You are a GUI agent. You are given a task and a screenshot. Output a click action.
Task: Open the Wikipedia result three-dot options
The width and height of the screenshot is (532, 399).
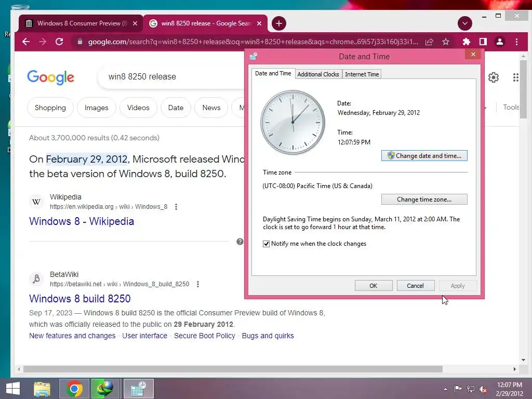coord(176,207)
